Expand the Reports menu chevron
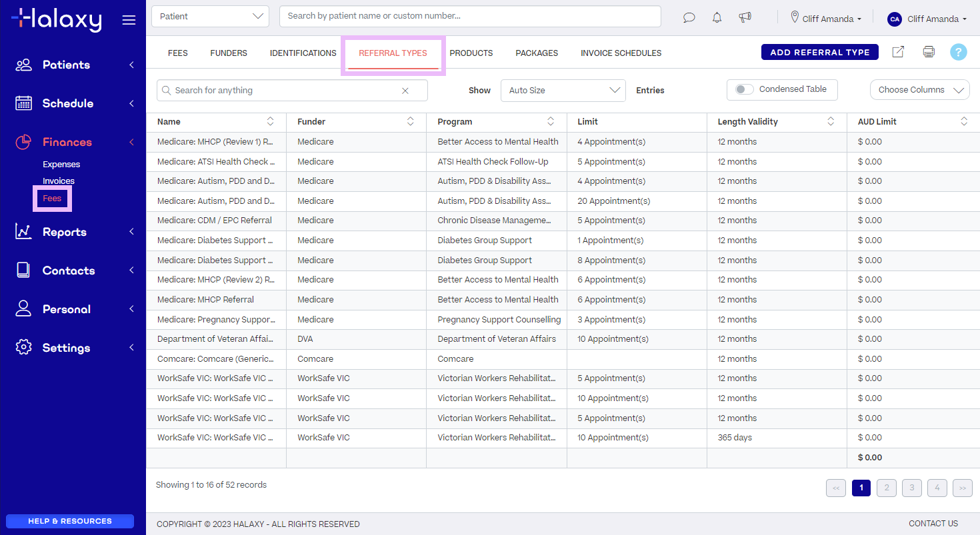The height and width of the screenshot is (535, 980). (x=131, y=232)
